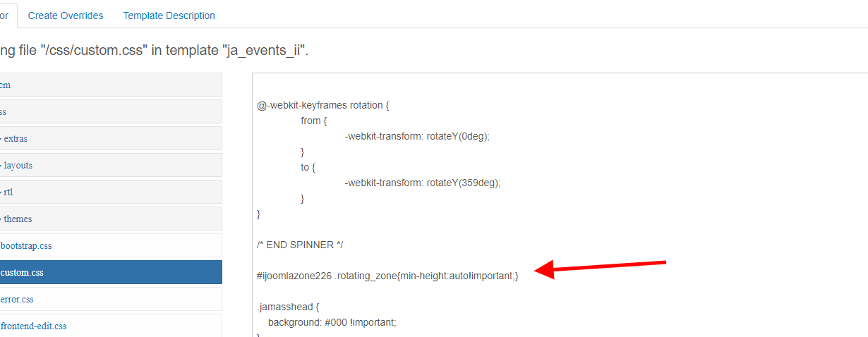Place cursor on the @-webkit-keyframes rotation line

click(x=323, y=106)
